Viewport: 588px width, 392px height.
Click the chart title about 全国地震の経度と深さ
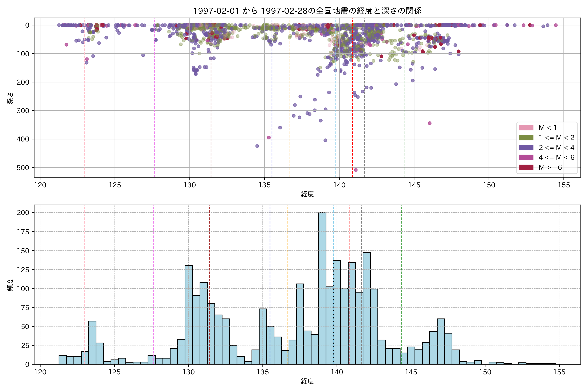click(307, 11)
